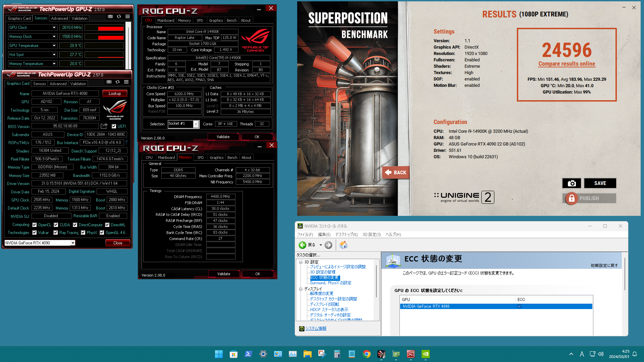The height and width of the screenshot is (362, 644).
Task: Switch to GPU-Z taskbar icon
Action: pos(396,354)
